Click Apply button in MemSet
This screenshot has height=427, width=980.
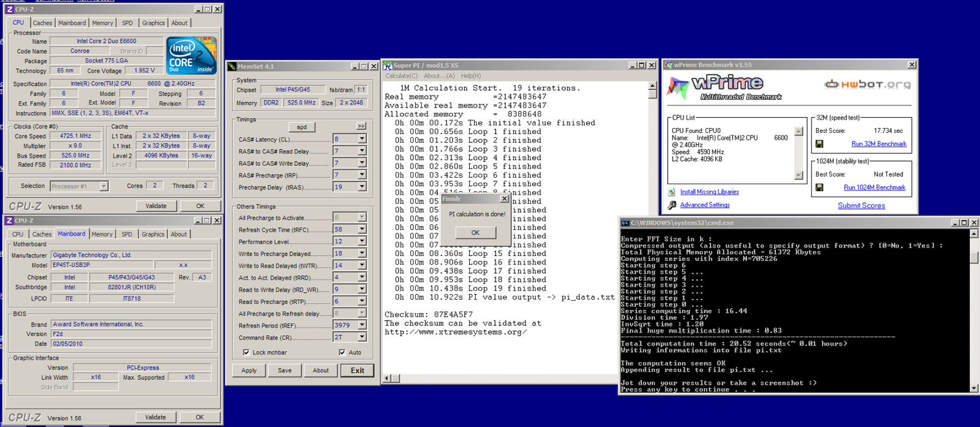click(x=249, y=371)
